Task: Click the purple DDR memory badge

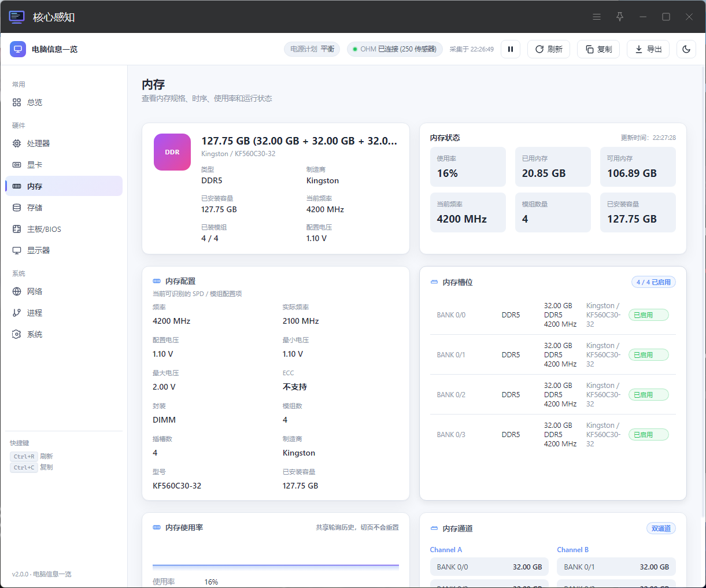Action: (x=172, y=152)
